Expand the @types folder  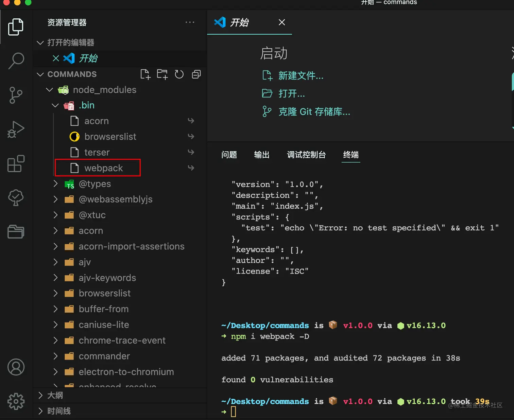point(55,184)
